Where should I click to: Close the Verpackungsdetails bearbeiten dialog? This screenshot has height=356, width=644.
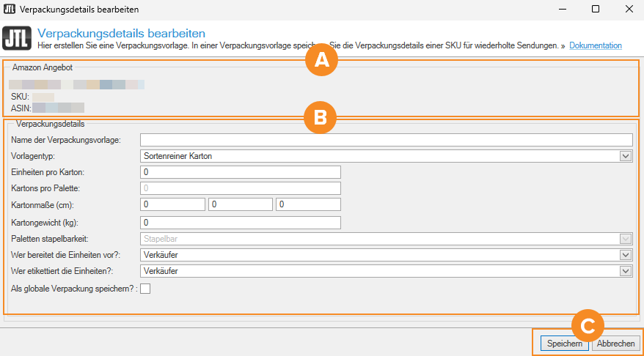[x=627, y=10]
